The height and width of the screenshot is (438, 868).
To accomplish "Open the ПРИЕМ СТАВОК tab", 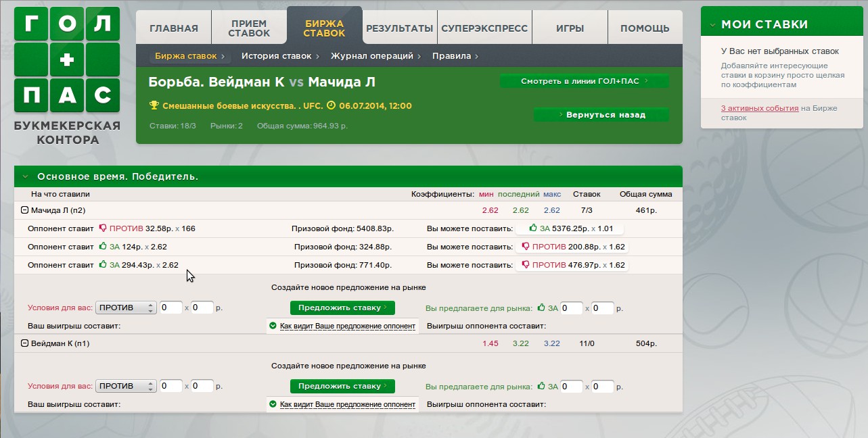I will click(x=249, y=28).
